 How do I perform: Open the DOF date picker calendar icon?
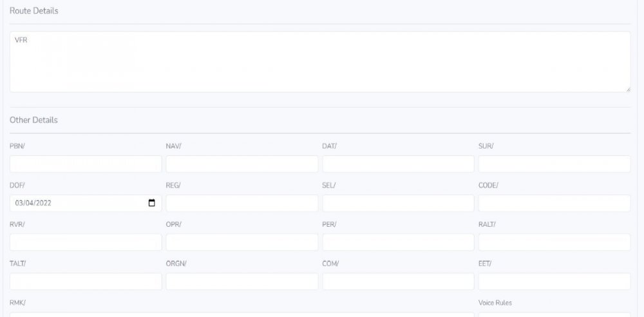(152, 203)
